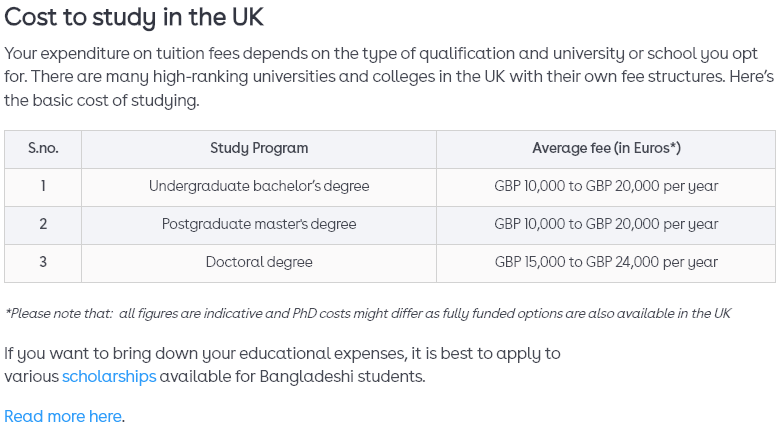Click the text 'the basic cost of studying'
The image size is (782, 430).
point(102,101)
